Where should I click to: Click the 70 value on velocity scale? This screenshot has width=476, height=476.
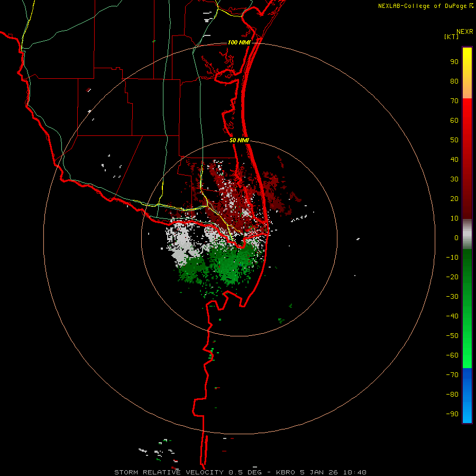coord(454,101)
